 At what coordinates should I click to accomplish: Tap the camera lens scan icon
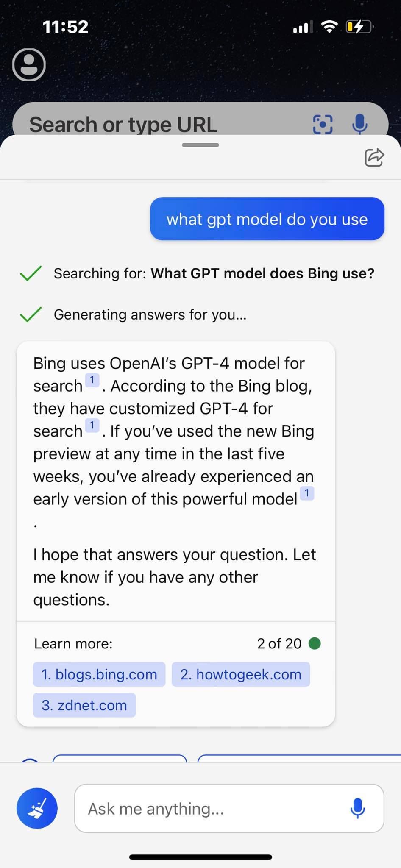click(x=323, y=124)
